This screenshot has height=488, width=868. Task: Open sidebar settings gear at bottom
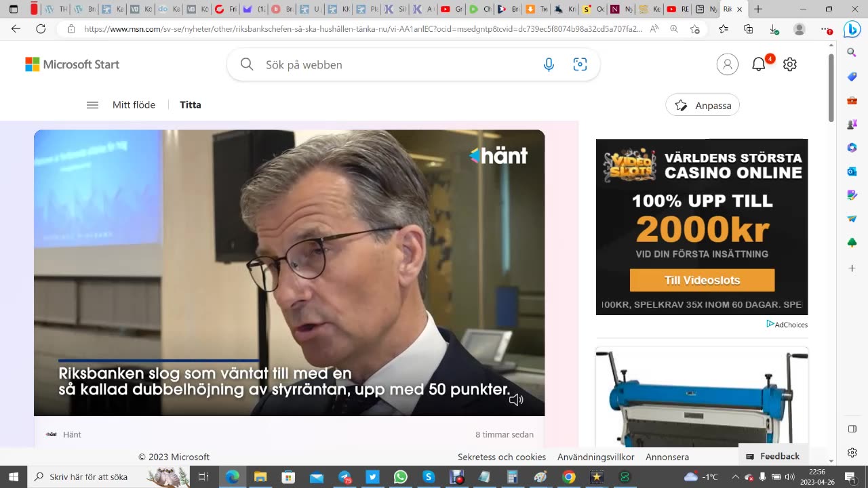pyautogui.click(x=852, y=452)
